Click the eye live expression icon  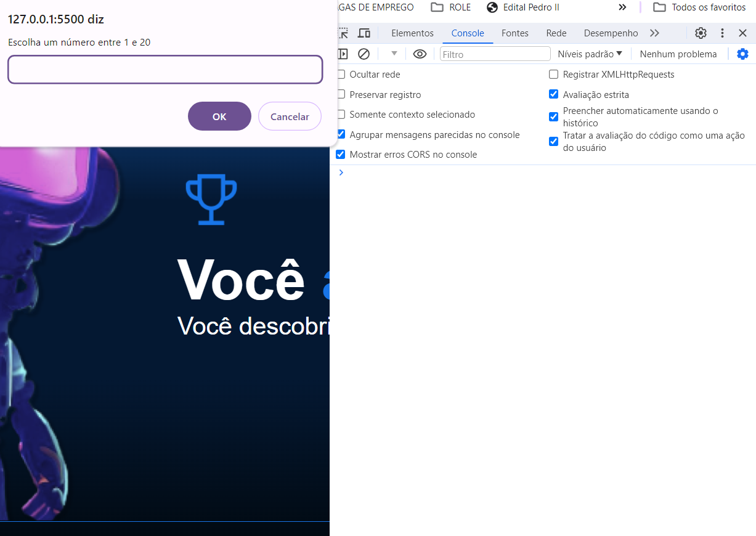tap(420, 54)
